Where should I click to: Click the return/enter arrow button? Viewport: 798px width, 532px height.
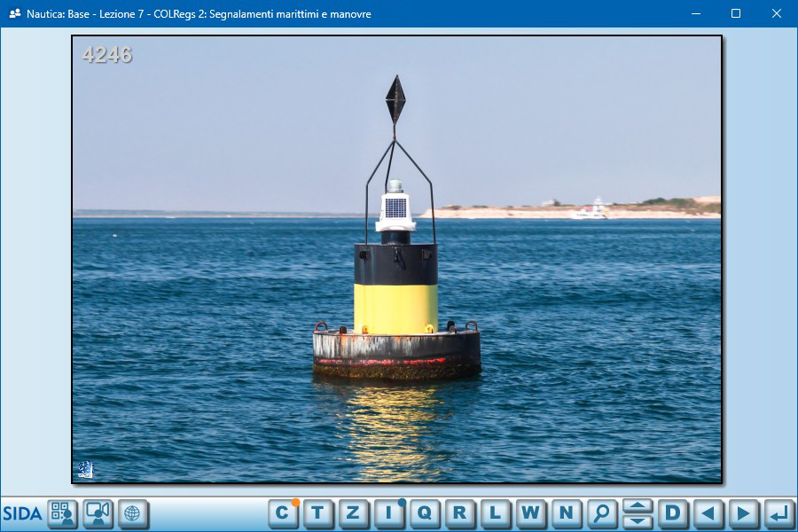tap(778, 512)
